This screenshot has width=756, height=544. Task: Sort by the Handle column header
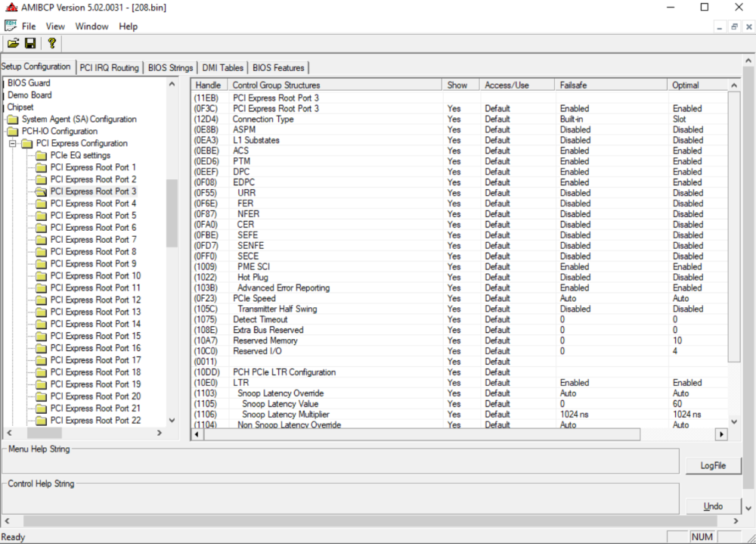[209, 85]
